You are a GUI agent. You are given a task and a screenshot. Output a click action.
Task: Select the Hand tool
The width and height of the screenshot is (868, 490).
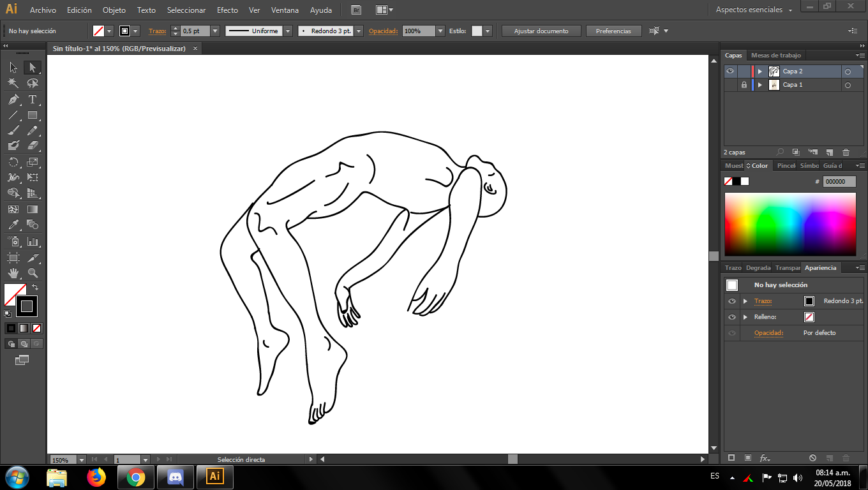13,273
